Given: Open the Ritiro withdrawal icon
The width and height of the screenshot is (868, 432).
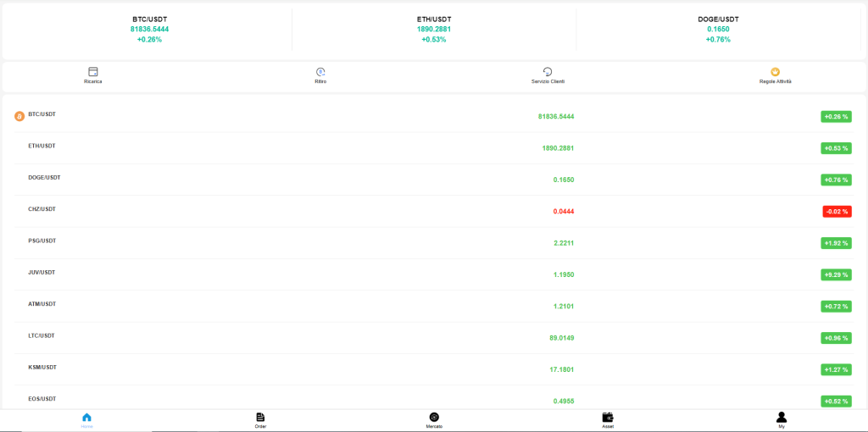Looking at the screenshot, I should click(x=320, y=72).
